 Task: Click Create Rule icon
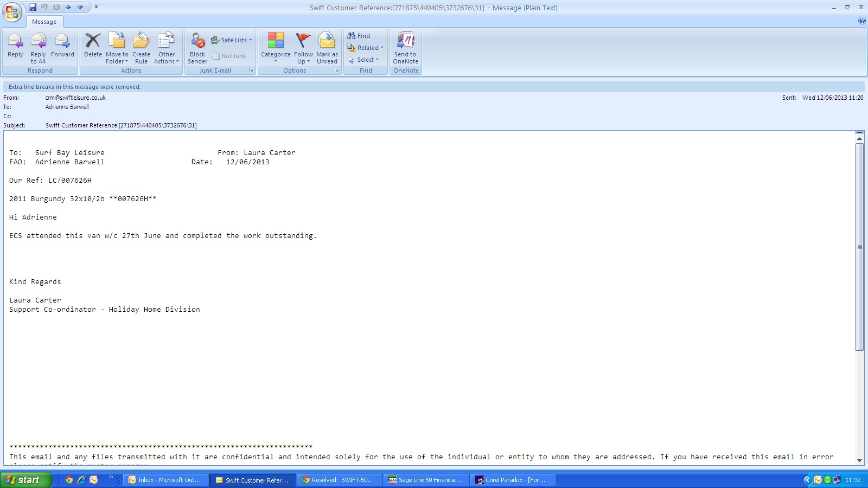141,47
